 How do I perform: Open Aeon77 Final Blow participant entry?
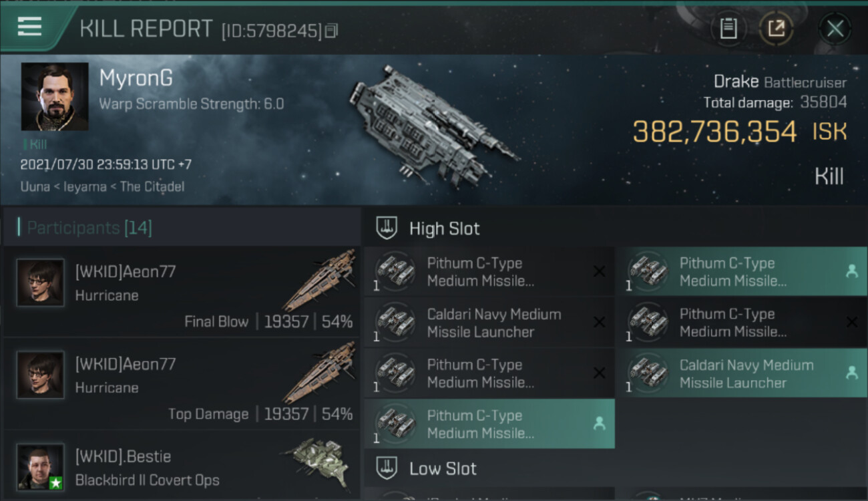pyautogui.click(x=182, y=292)
